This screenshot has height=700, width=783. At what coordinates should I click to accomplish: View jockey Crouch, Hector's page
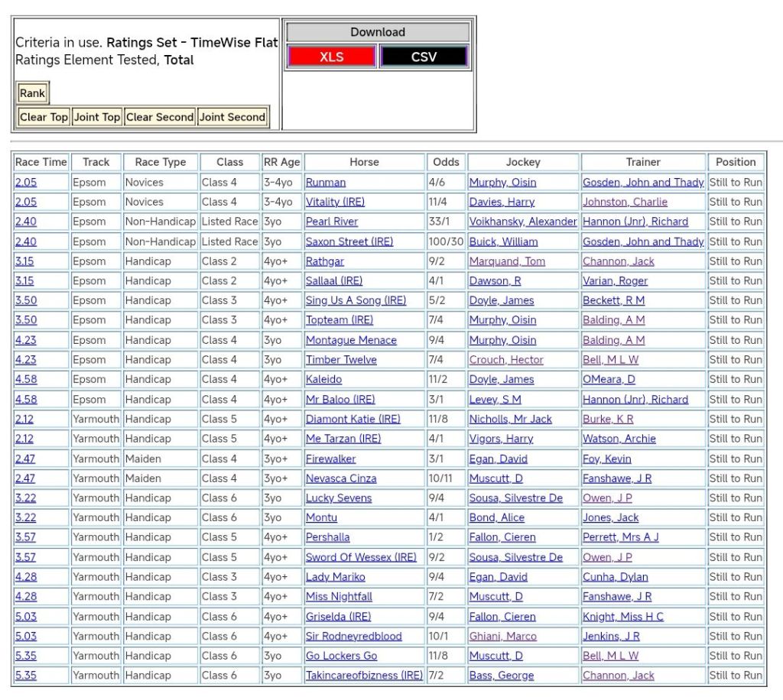506,360
